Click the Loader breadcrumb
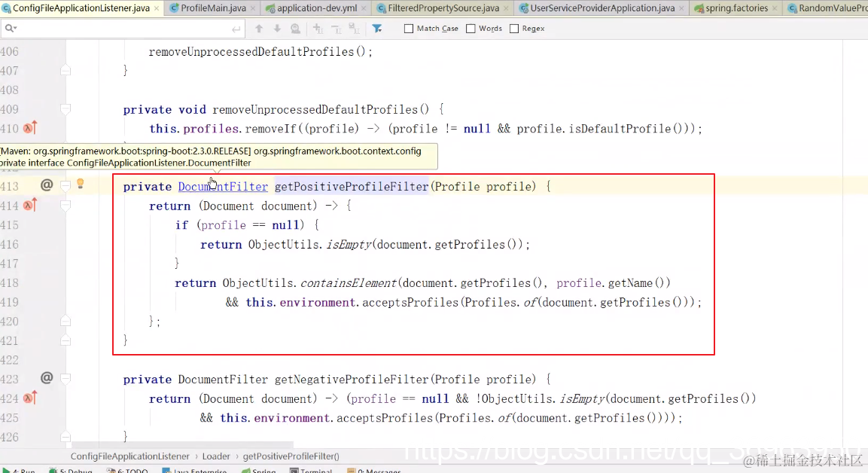 216,456
